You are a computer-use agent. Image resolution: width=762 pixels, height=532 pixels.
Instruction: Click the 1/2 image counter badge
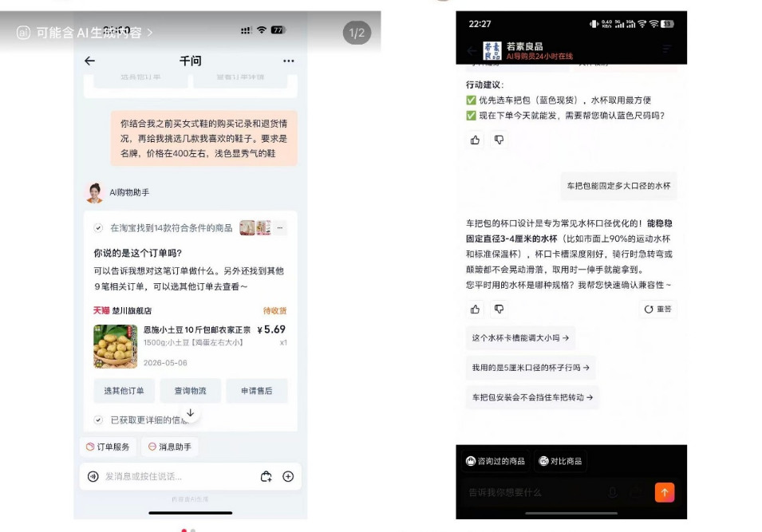pyautogui.click(x=357, y=33)
